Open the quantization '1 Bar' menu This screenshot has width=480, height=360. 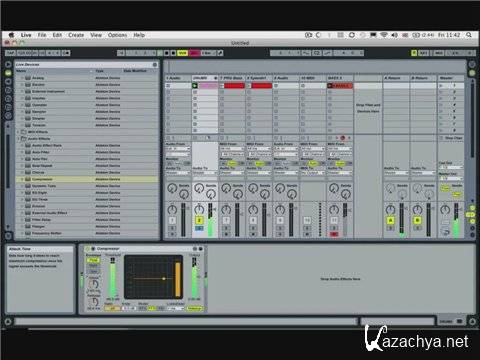pos(208,53)
